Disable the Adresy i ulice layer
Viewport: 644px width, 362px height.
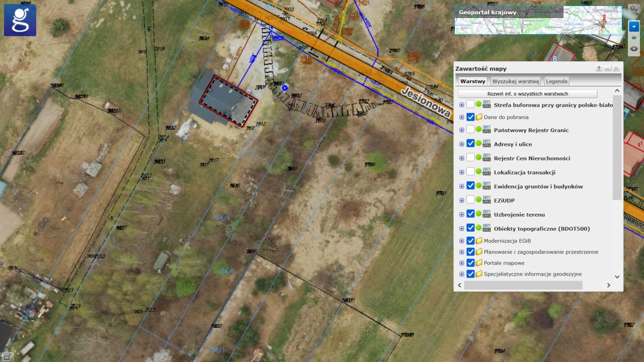pos(470,144)
